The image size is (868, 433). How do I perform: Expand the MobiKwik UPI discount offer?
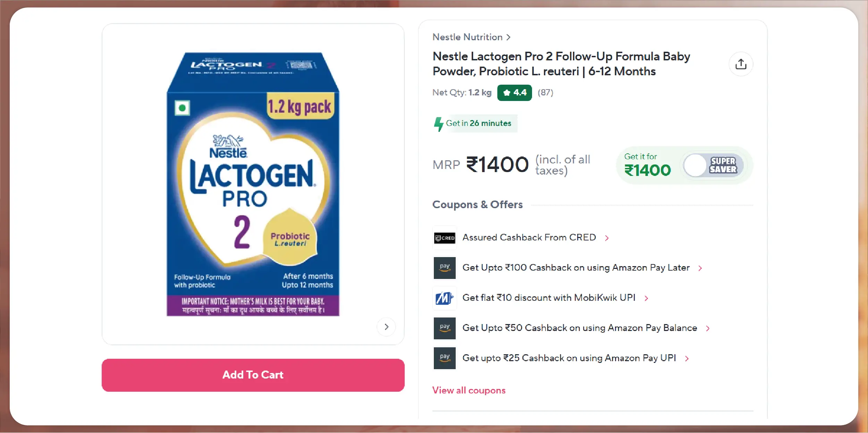pos(555,298)
